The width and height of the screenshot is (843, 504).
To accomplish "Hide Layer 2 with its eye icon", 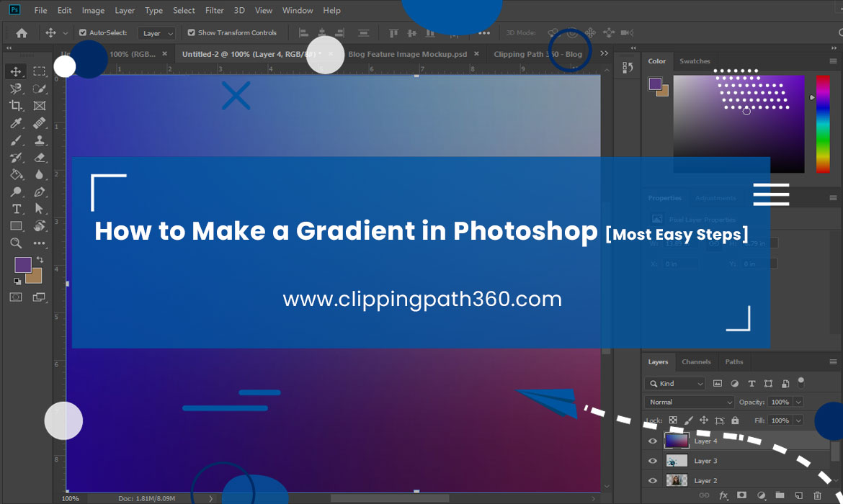I will 653,481.
